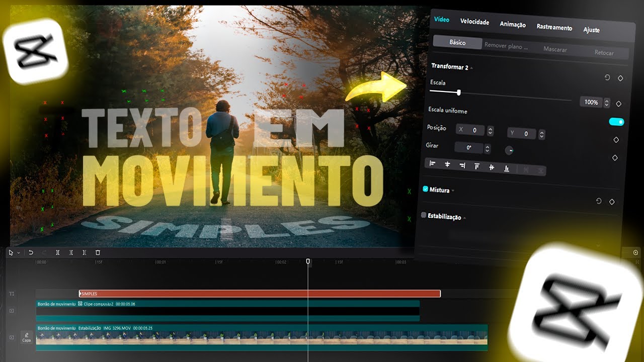Click the dimmed redo arrow in timeline toolbar
The width and height of the screenshot is (644, 362).
coord(44,252)
